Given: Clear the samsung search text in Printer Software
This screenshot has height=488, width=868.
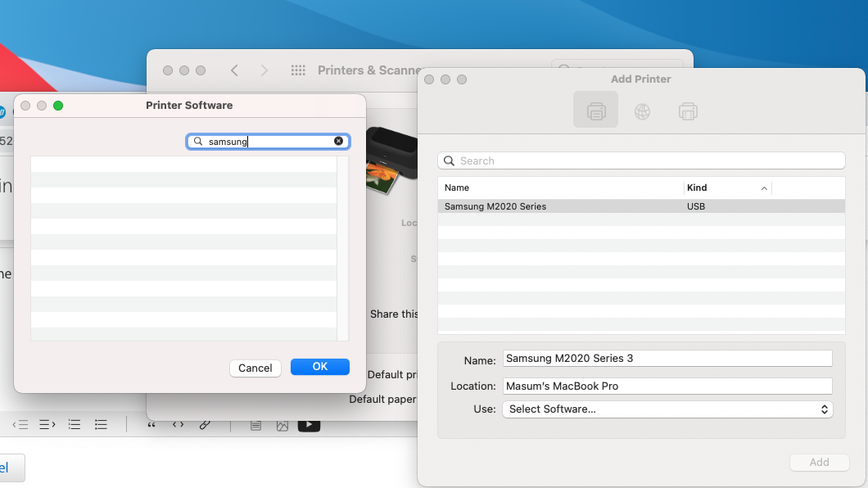Looking at the screenshot, I should point(338,141).
